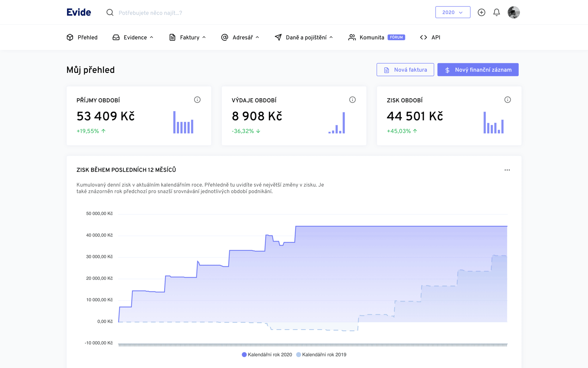The height and width of the screenshot is (368, 588).
Task: Click the plus circle add icon
Action: [x=481, y=13]
